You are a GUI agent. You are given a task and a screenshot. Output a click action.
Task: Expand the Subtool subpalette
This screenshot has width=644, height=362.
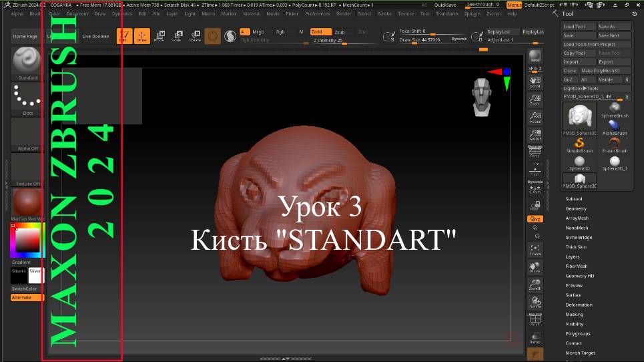(574, 199)
